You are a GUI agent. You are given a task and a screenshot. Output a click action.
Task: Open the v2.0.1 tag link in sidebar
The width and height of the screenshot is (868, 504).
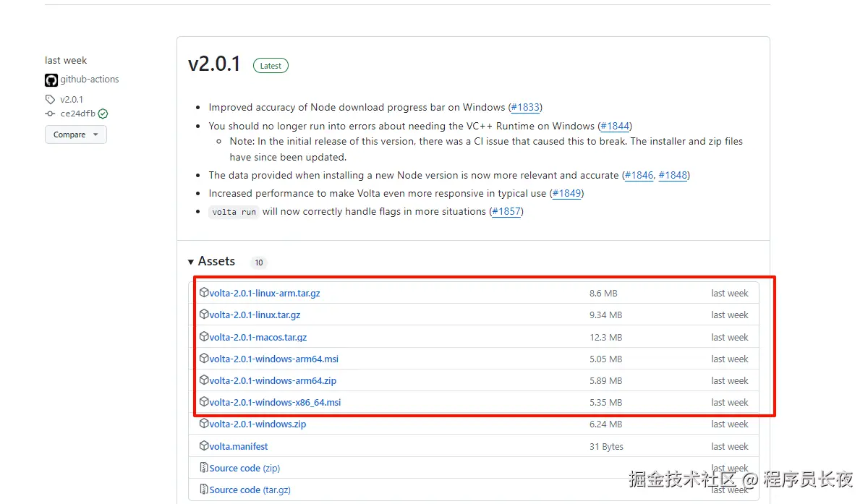72,100
